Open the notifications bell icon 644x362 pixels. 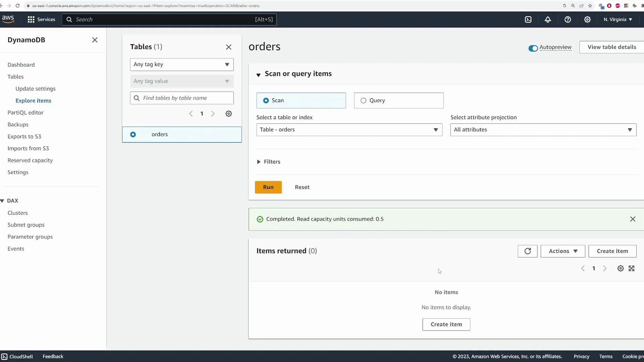[548, 19]
